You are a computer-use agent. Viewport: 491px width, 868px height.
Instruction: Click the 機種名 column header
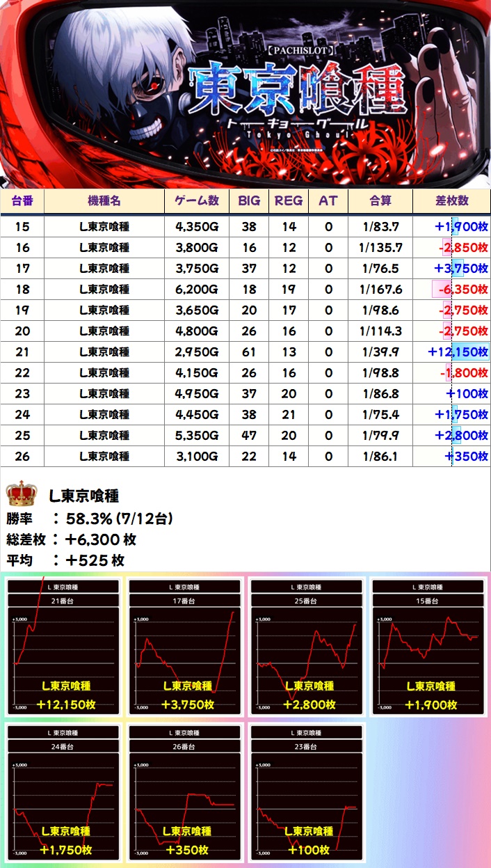click(104, 200)
